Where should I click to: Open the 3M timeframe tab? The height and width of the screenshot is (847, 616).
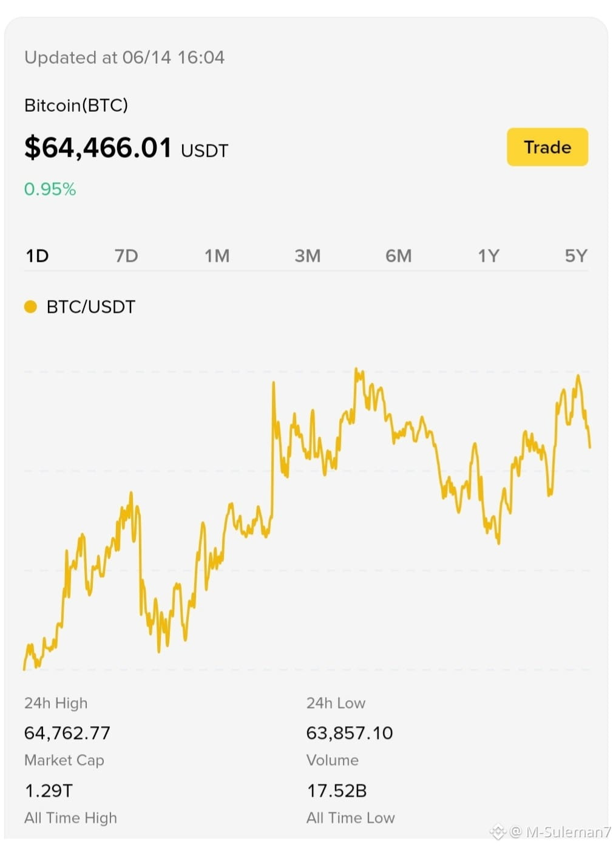click(308, 256)
